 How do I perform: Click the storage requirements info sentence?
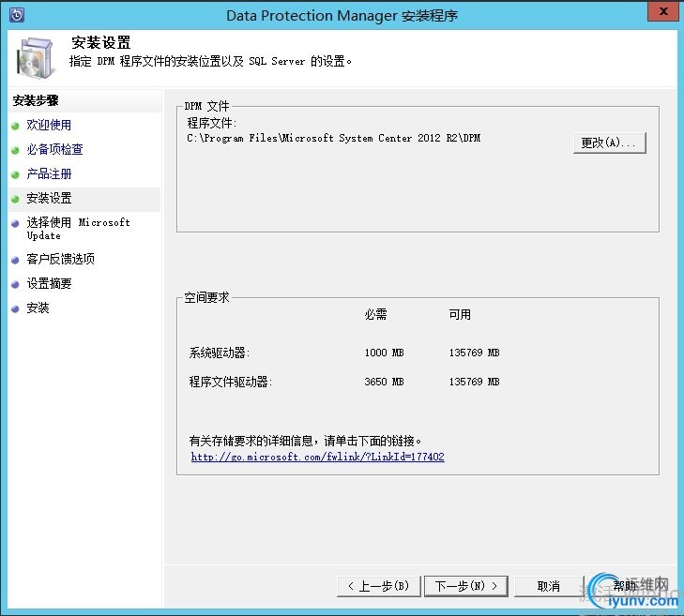pyautogui.click(x=305, y=441)
